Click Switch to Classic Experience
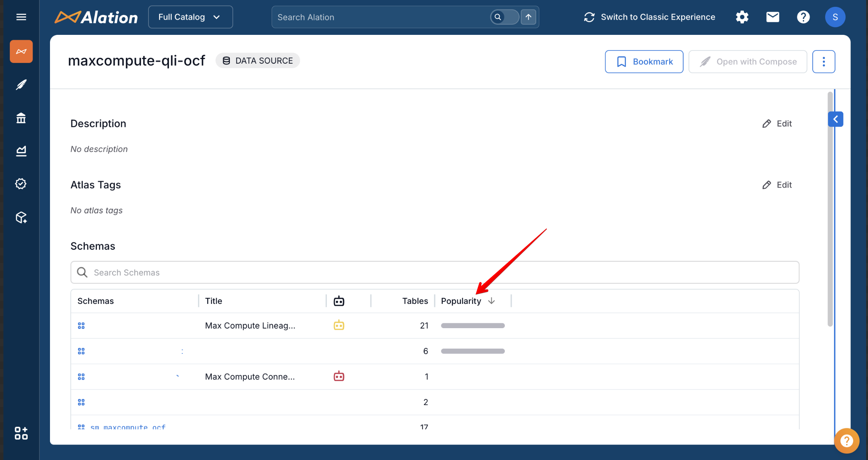This screenshot has width=868, height=460. [x=649, y=17]
